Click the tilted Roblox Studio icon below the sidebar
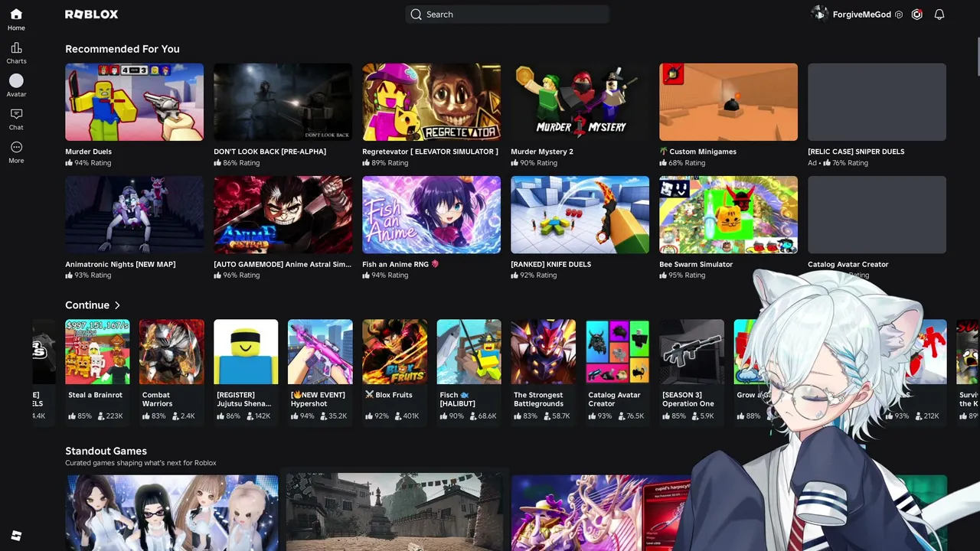This screenshot has height=551, width=980. [x=16, y=536]
